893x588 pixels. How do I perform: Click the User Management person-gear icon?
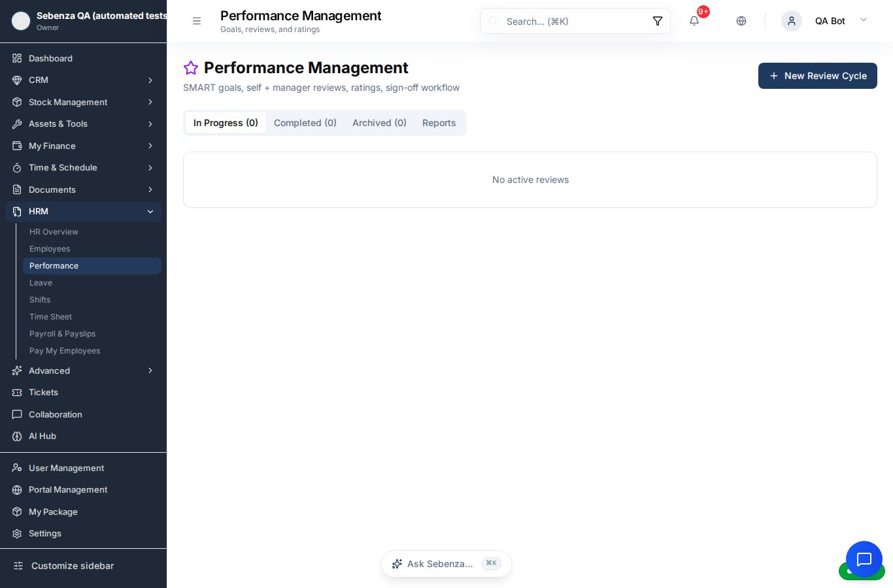click(17, 468)
